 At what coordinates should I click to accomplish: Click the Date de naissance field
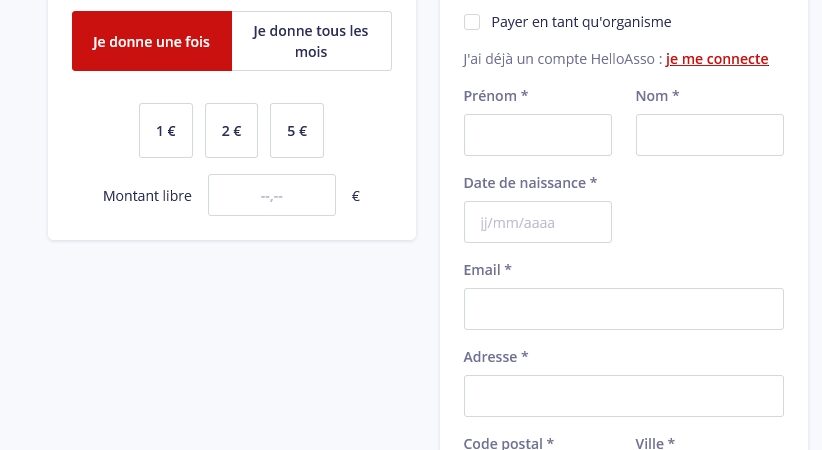[538, 222]
